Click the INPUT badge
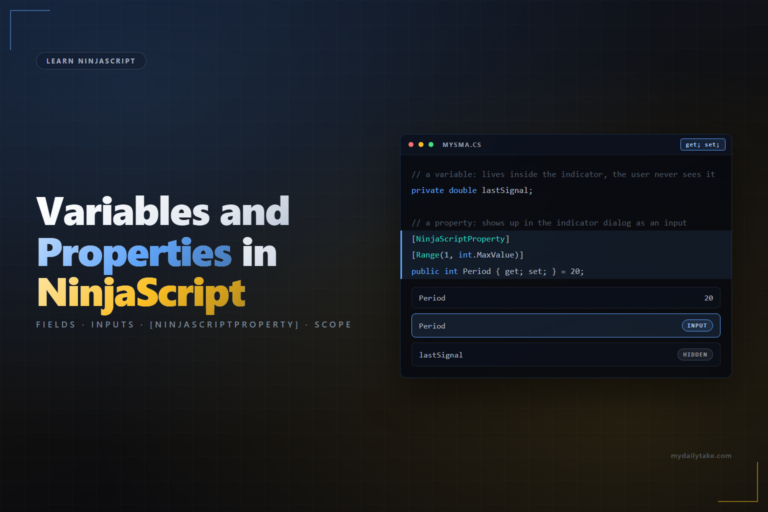This screenshot has height=512, width=768. pos(697,326)
